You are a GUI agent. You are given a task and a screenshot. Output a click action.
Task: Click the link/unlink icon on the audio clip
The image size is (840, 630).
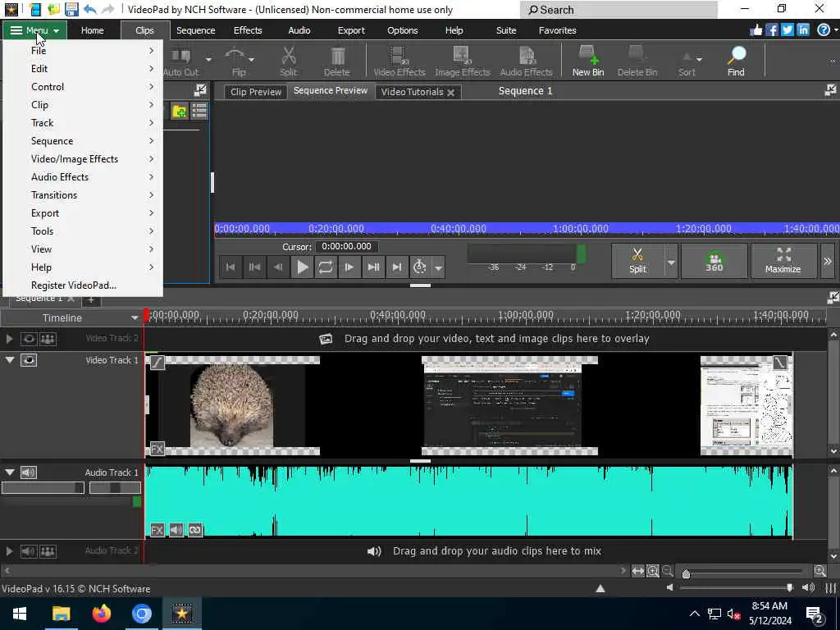(195, 530)
